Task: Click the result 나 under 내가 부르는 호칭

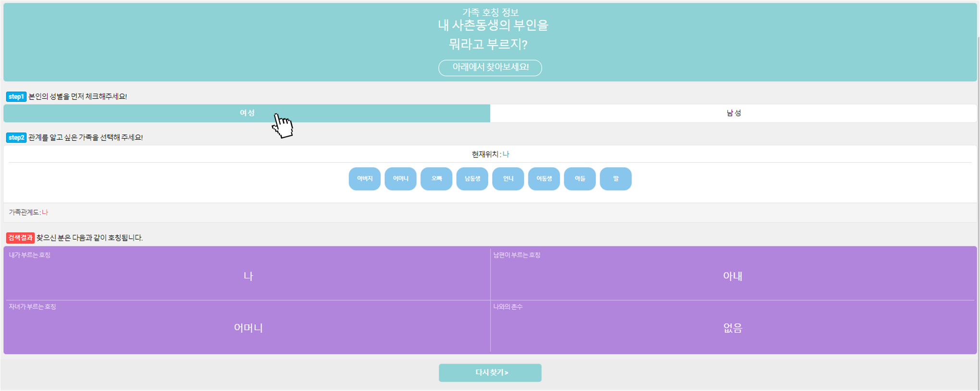Action: 248,276
